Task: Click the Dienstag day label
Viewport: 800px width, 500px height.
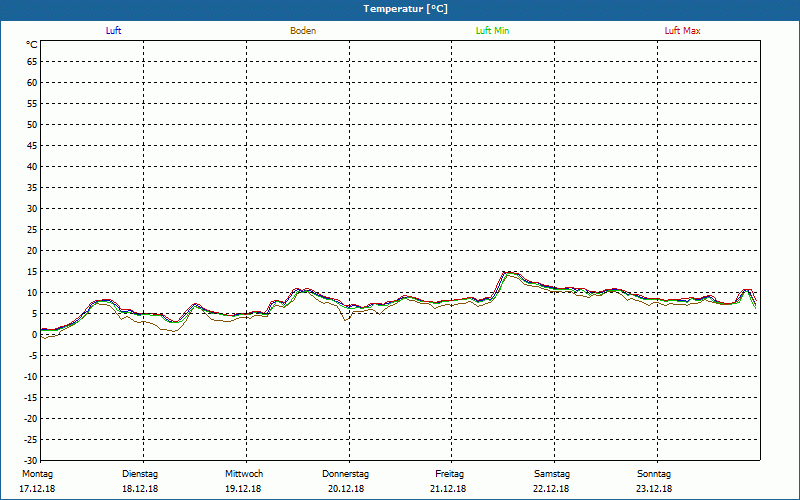Action: (140, 474)
